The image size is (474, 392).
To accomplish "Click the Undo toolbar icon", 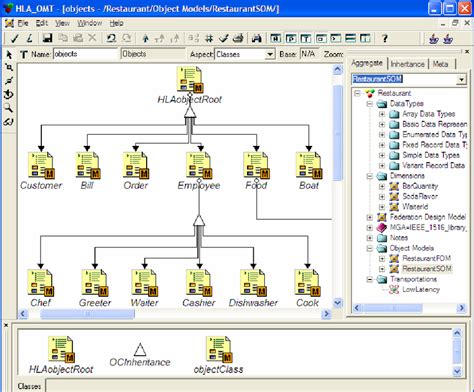I will pos(111,38).
